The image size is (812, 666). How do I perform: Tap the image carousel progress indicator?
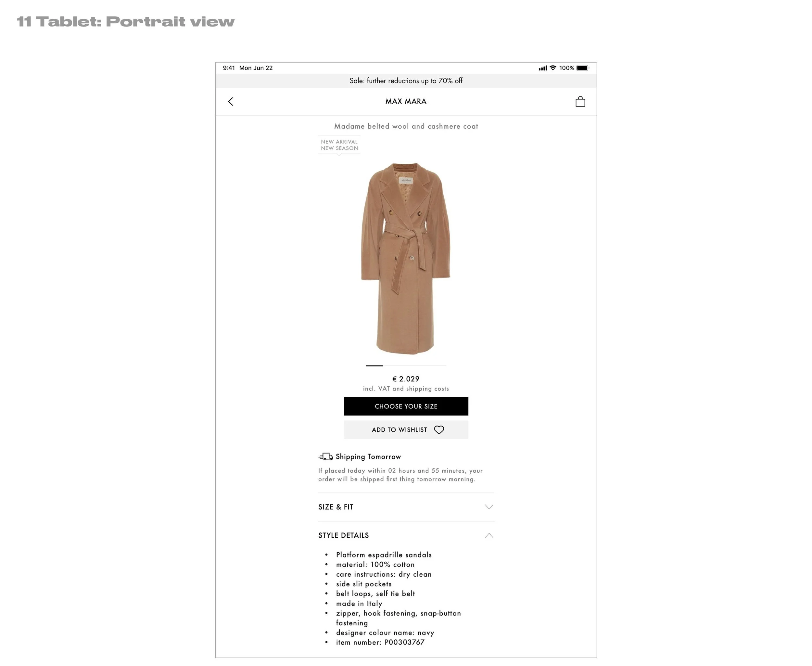406,365
